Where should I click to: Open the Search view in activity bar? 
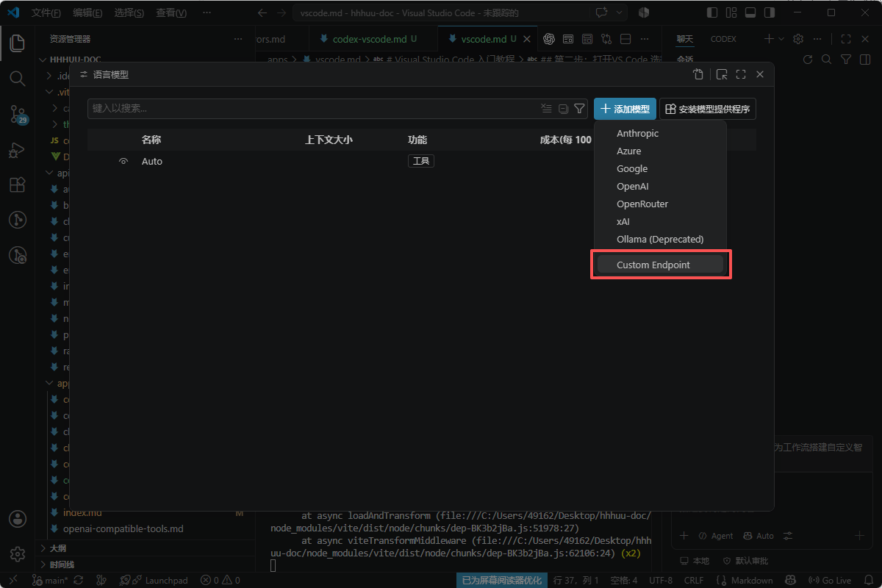pos(17,77)
